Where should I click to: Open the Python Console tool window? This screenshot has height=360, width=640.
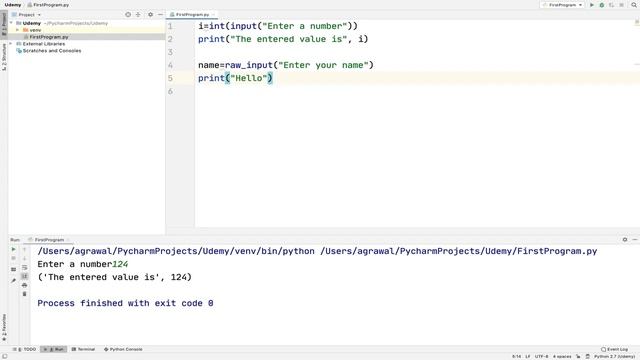(123, 349)
